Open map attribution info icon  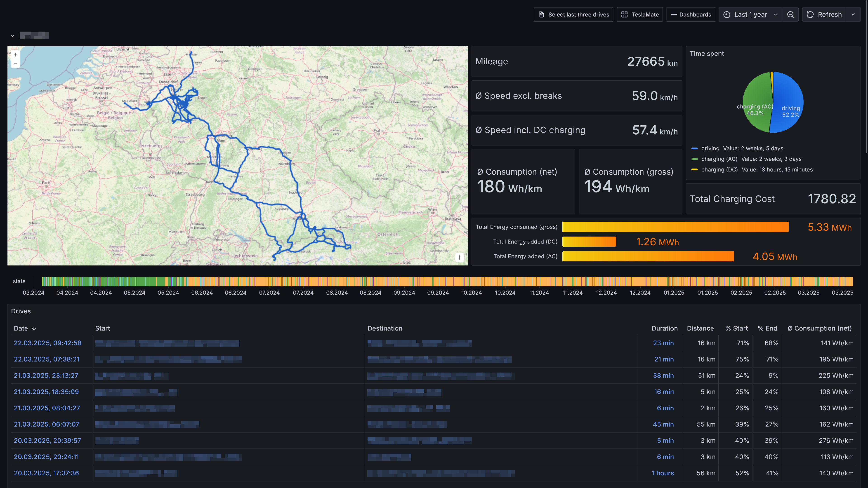tap(459, 257)
